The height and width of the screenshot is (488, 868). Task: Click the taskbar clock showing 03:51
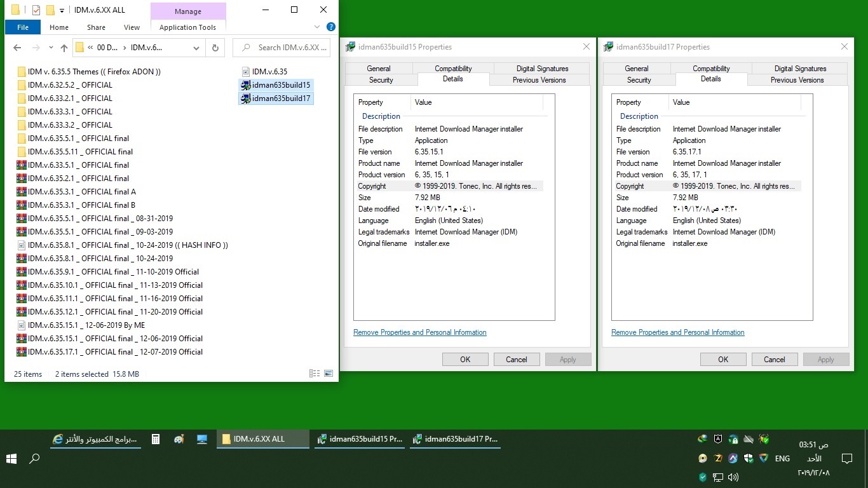(813, 458)
